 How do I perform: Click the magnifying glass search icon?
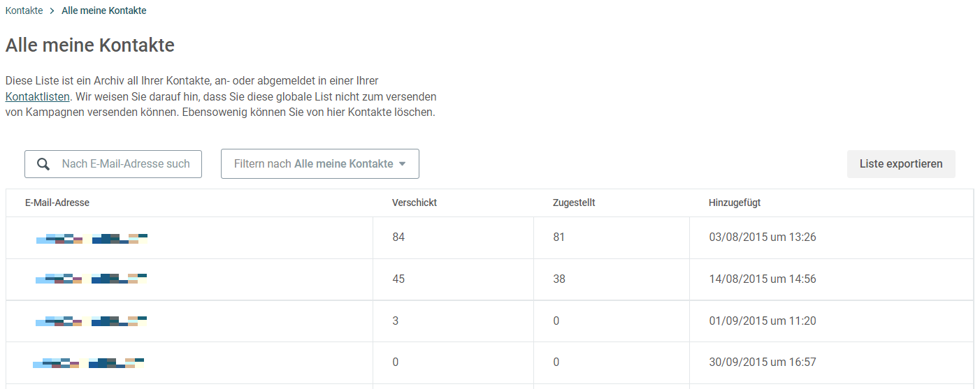click(x=43, y=164)
